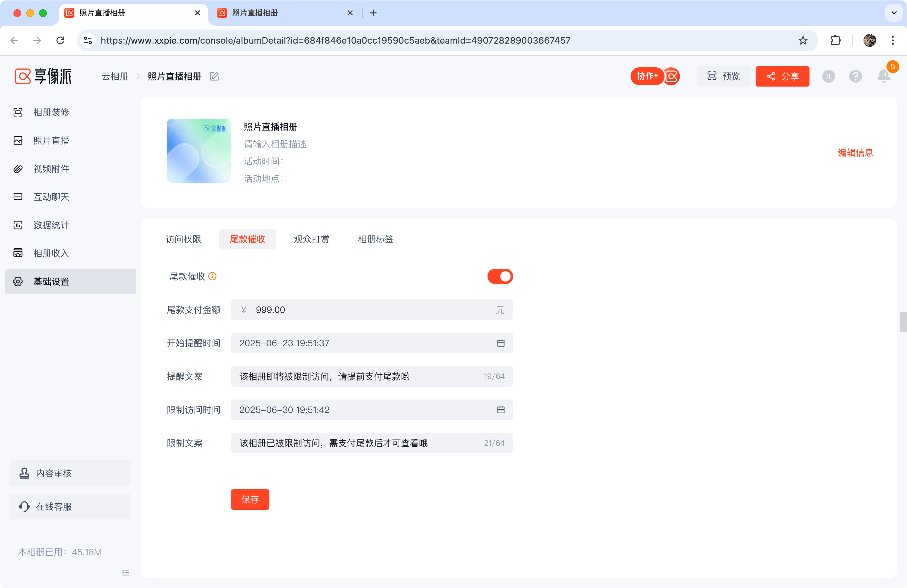Open the notification bell icon

[x=883, y=76]
